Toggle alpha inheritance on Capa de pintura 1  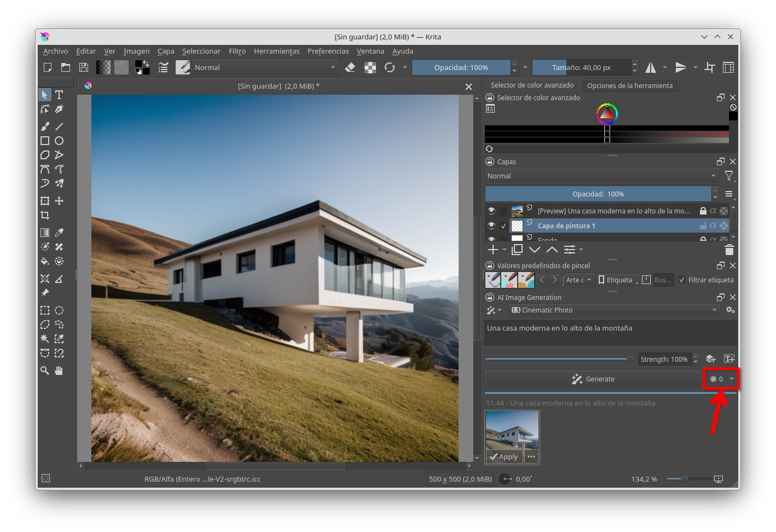(x=713, y=225)
